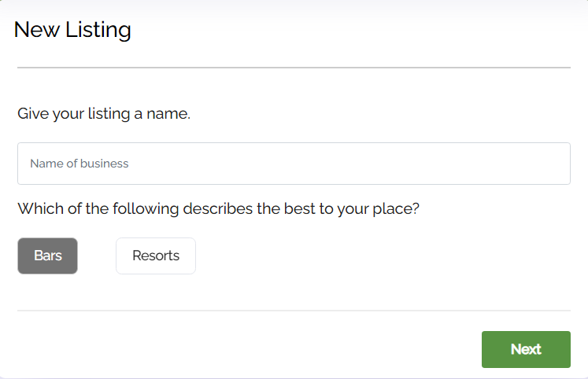Screen dimensions: 588x379
Task: Focus the business name text box
Action: pos(294,164)
